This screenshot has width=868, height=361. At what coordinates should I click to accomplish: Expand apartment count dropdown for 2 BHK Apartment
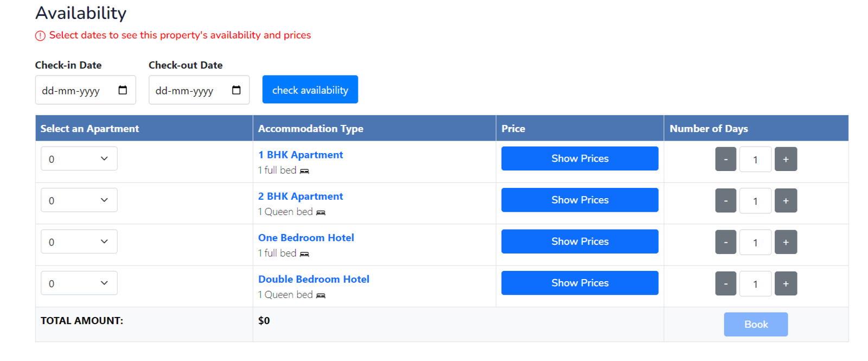(x=79, y=200)
